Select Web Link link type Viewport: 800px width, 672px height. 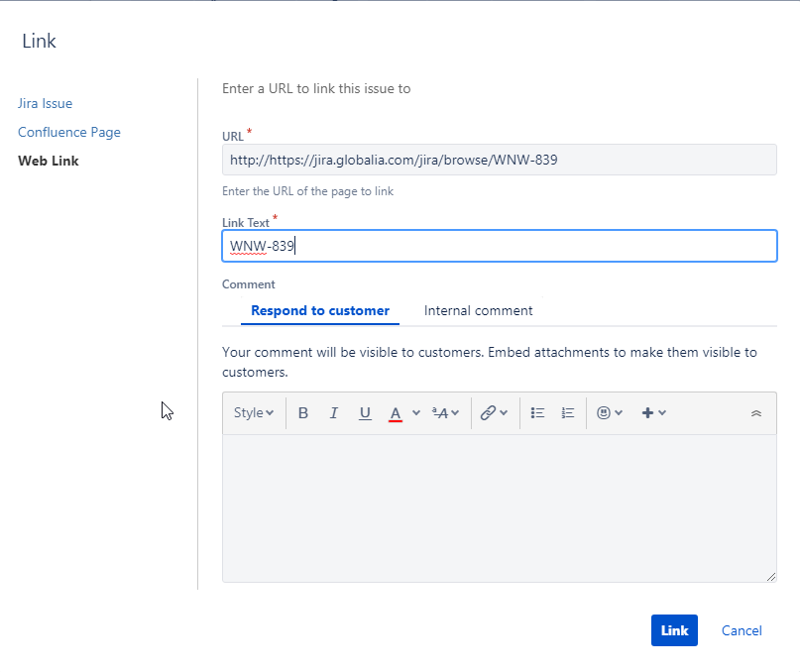pos(48,161)
